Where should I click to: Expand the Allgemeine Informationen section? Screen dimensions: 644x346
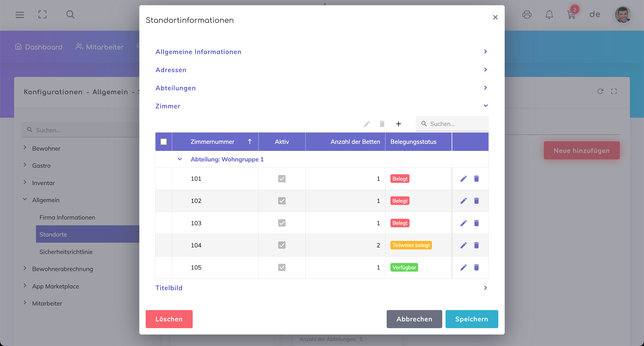point(198,52)
